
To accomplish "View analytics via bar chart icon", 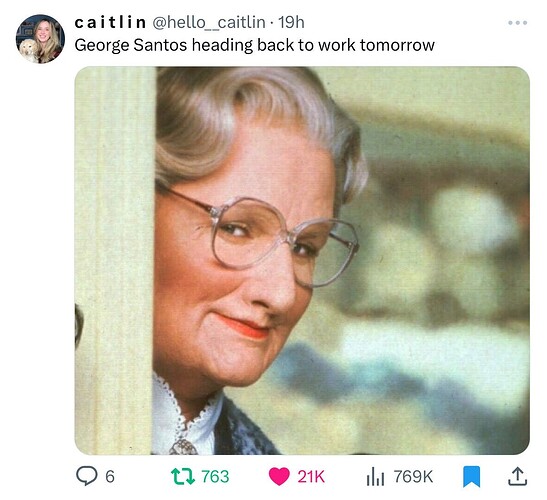I will (375, 477).
